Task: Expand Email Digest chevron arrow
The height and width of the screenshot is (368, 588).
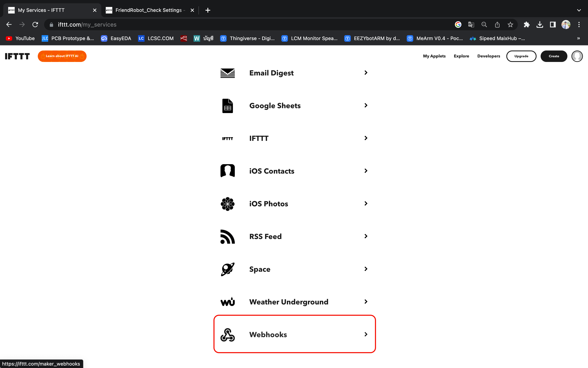Action: click(x=366, y=73)
